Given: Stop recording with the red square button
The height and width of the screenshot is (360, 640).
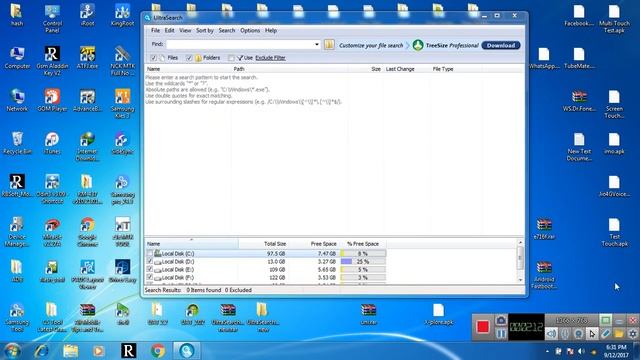Looking at the screenshot, I should (482, 327).
